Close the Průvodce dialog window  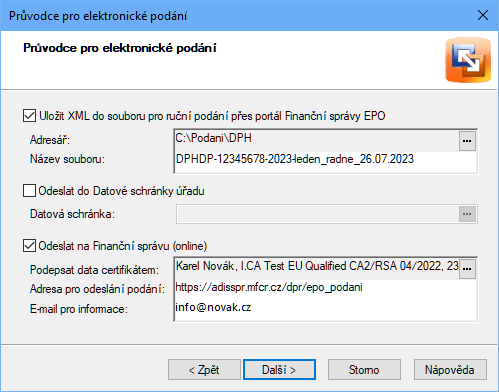pyautogui.click(x=483, y=15)
